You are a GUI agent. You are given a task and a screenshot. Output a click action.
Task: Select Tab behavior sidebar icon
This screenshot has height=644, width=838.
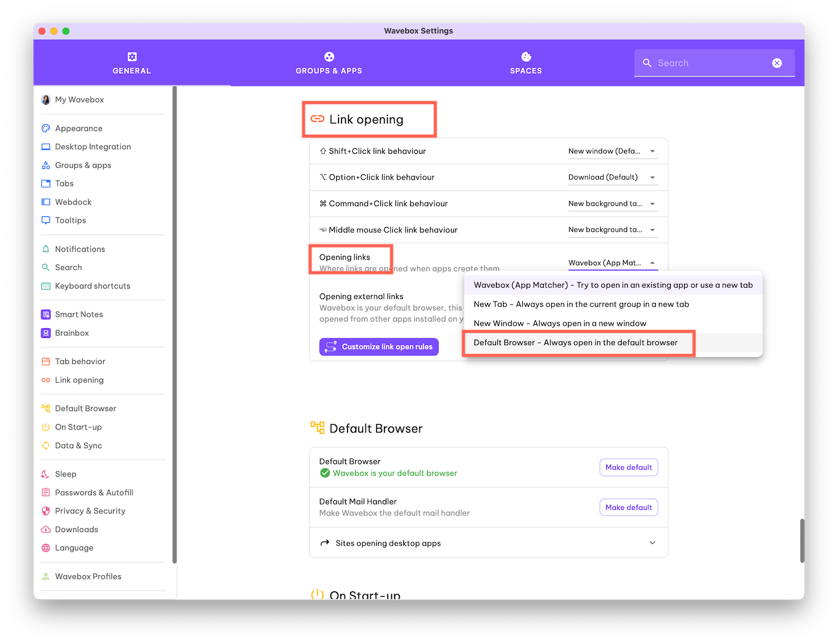pyautogui.click(x=46, y=361)
